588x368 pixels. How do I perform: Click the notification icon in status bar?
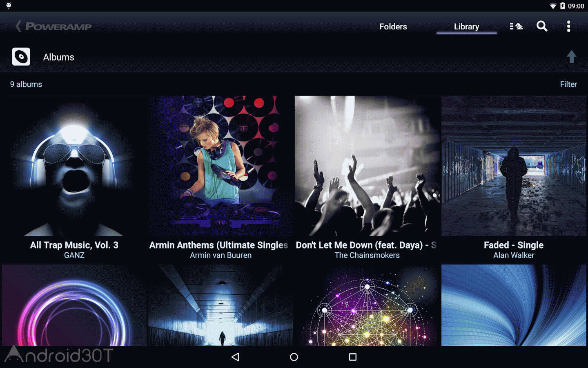click(9, 6)
